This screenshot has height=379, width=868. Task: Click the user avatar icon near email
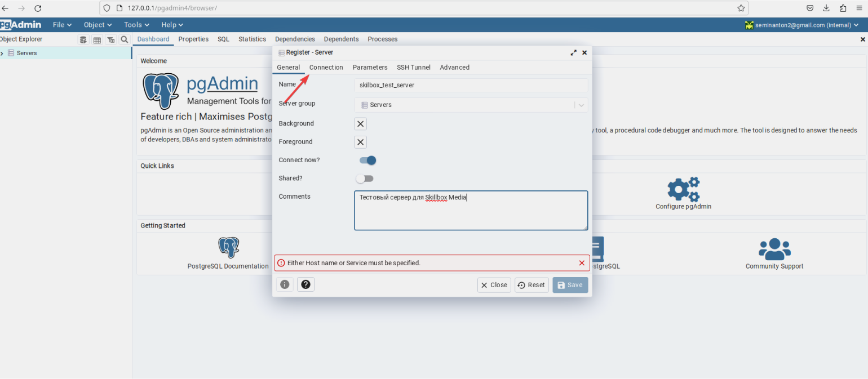(x=749, y=25)
